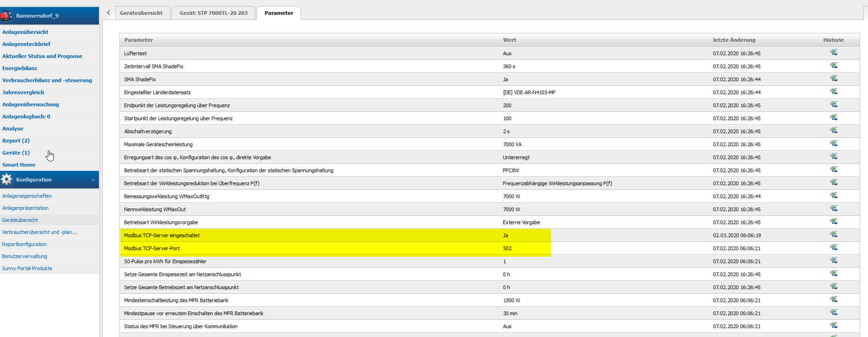Open history for Lüftertest parameter
The height and width of the screenshot is (337, 868).
tap(834, 52)
